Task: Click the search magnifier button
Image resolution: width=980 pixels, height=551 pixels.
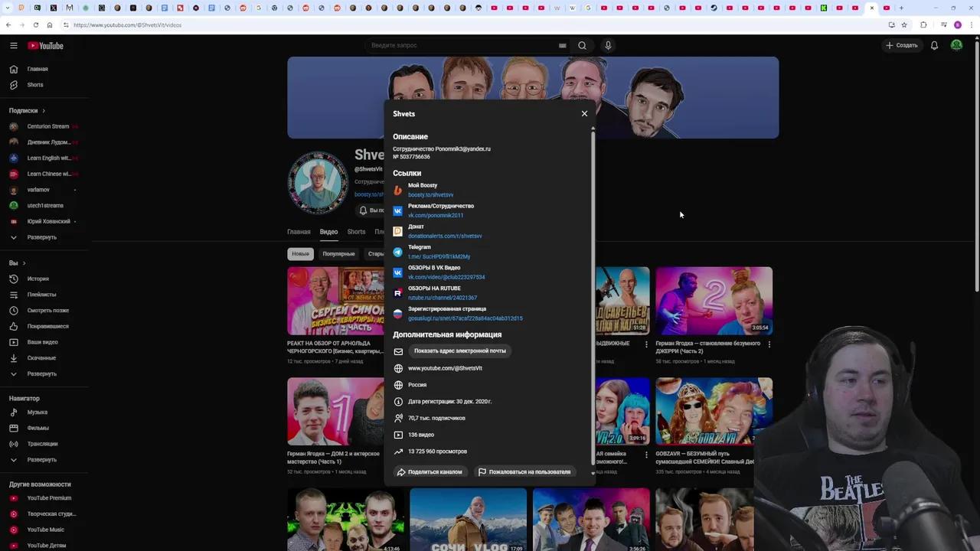Action: 582,45
